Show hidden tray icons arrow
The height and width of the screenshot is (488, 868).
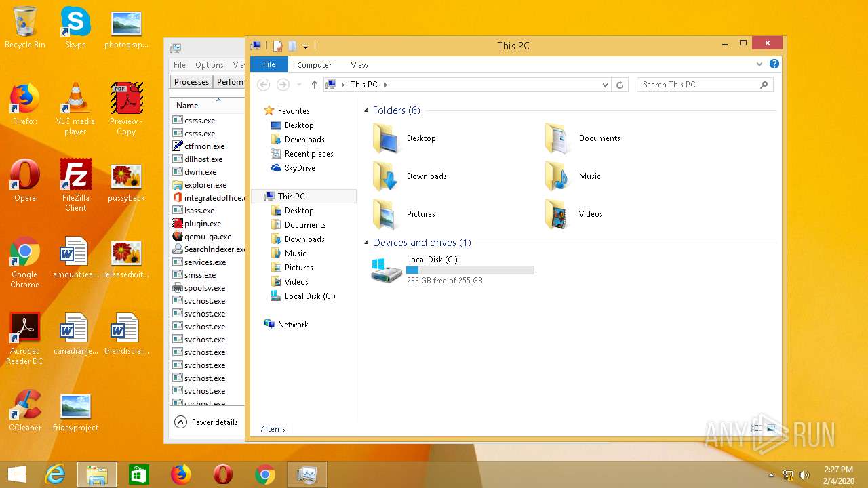point(770,475)
